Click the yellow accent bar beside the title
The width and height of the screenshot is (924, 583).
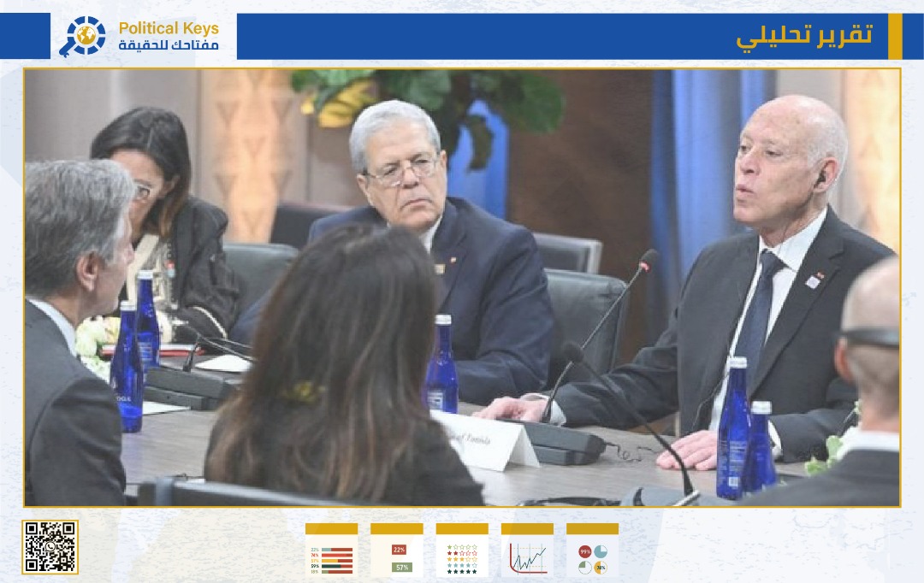[x=894, y=36]
